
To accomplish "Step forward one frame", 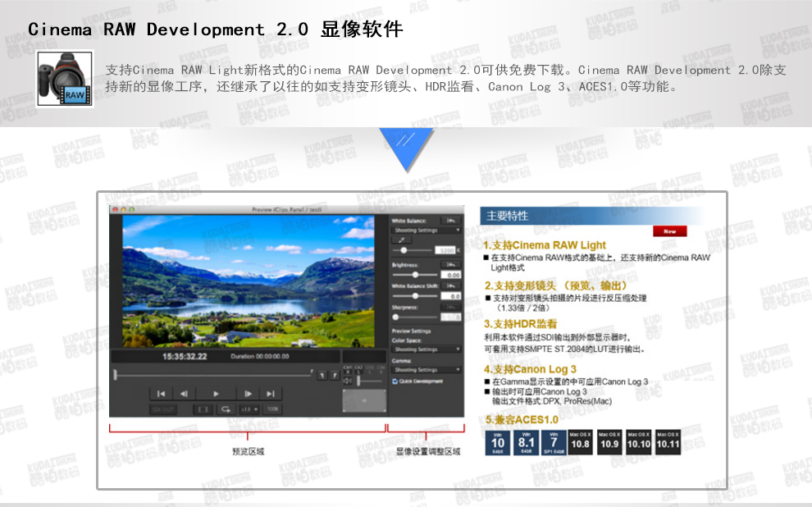I will 248,394.
